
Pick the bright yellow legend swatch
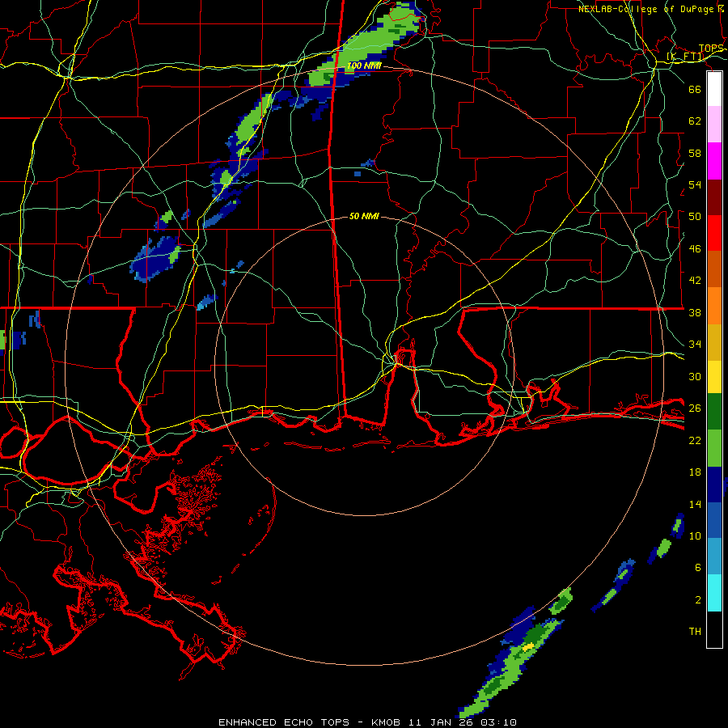(x=714, y=377)
